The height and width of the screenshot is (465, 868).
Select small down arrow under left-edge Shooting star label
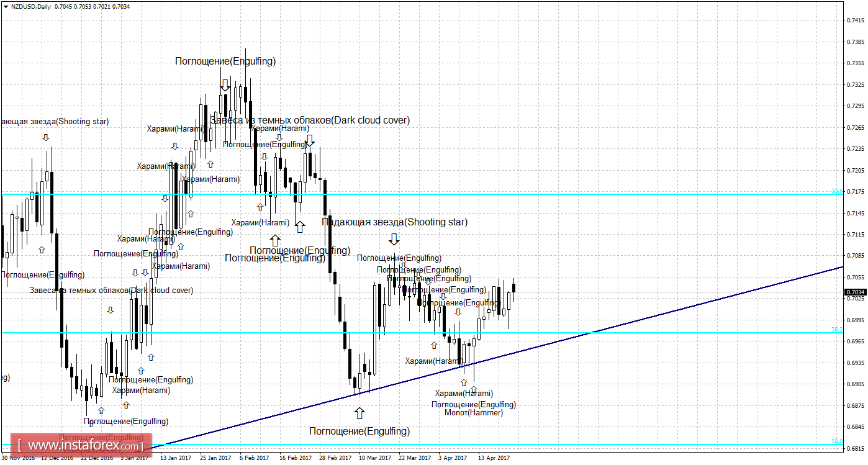45,137
